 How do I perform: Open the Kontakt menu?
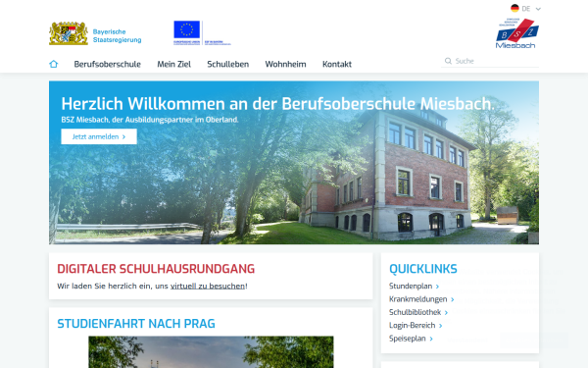[337, 64]
